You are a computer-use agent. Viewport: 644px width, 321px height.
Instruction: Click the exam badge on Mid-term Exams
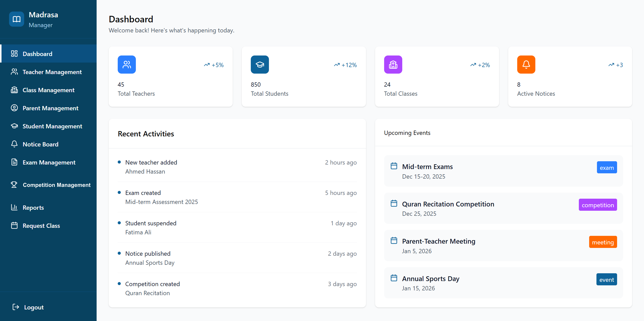[607, 167]
